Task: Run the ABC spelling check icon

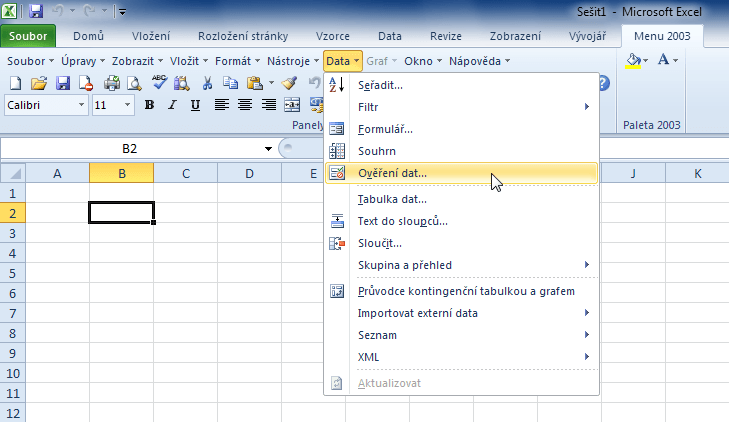Action: click(159, 83)
